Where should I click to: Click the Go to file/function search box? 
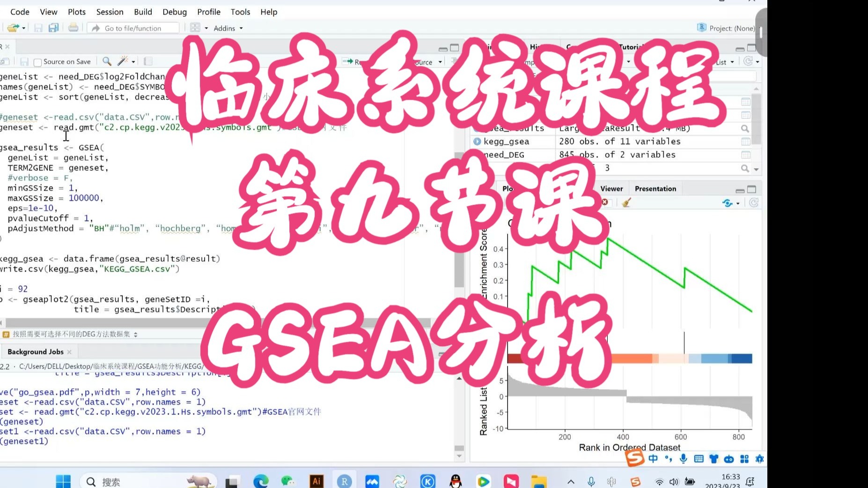(132, 28)
